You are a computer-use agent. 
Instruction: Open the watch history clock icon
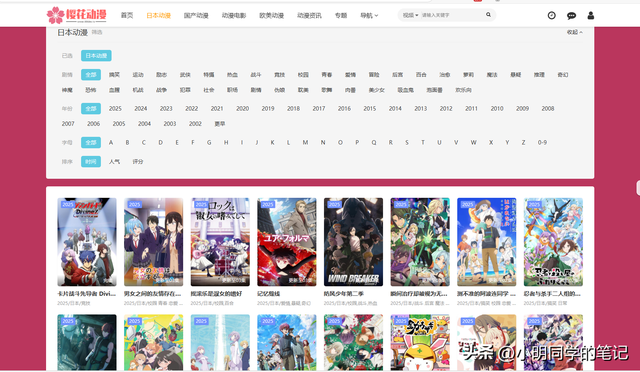tap(551, 16)
